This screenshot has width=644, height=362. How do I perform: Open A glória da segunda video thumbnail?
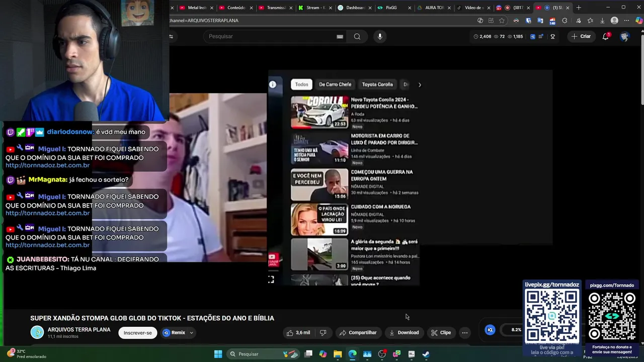[319, 254]
